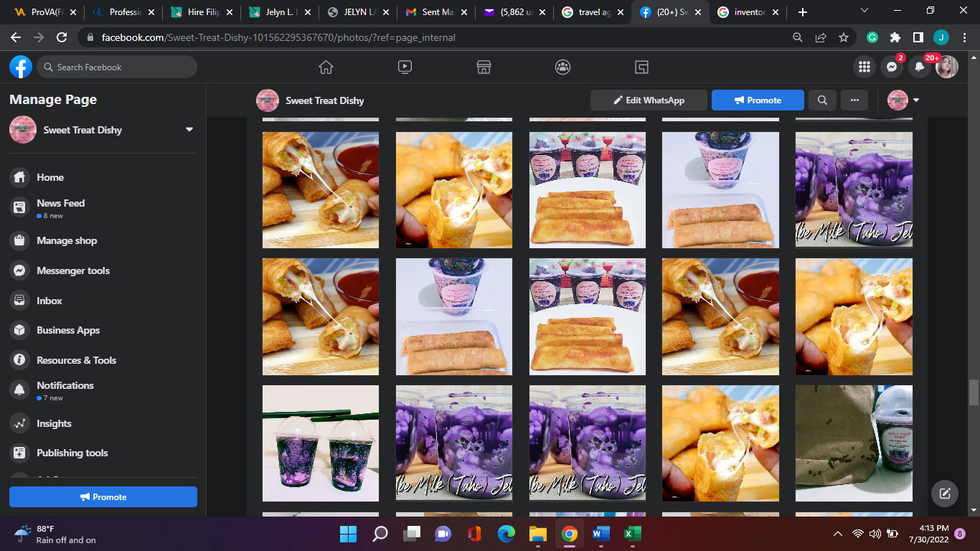Open the brown paper bag photo thumbnail
The width and height of the screenshot is (980, 551).
tap(854, 443)
